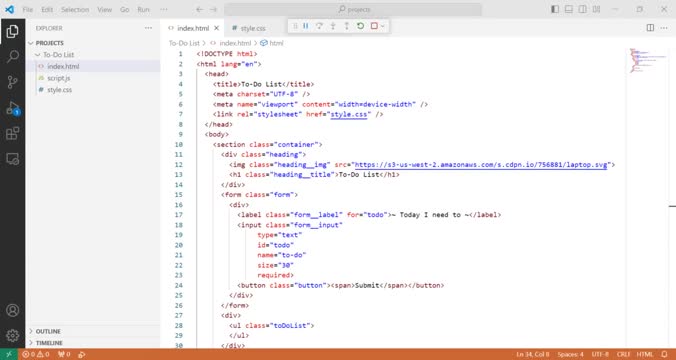Click Step Out in debug toolbar
The height and width of the screenshot is (360, 676).
pos(347,26)
